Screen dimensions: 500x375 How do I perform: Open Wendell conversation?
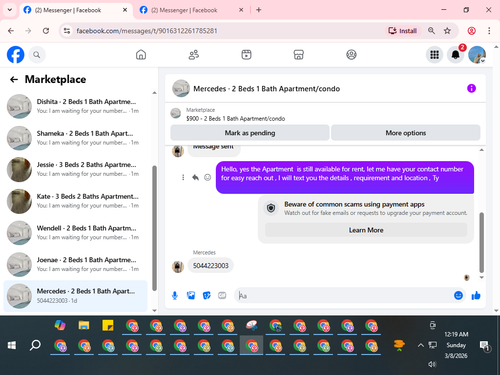coord(75,233)
